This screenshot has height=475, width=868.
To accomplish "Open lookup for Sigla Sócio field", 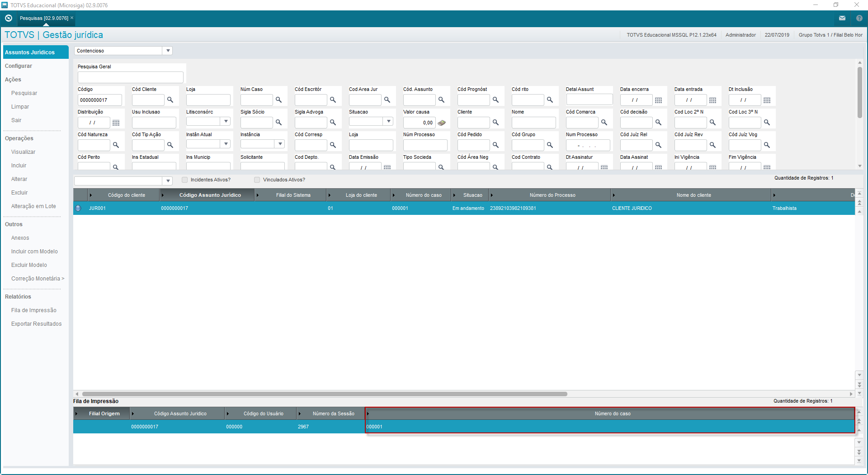I will click(278, 123).
